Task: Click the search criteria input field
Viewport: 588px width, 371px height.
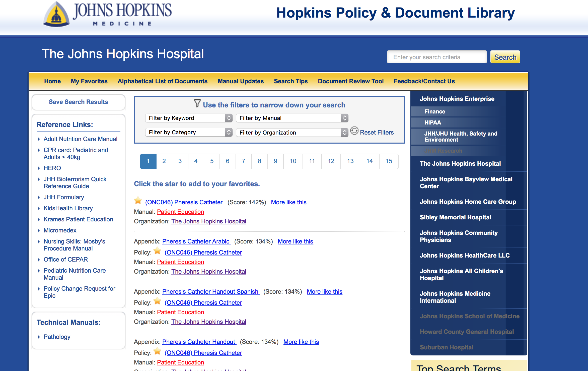Action: (x=436, y=57)
